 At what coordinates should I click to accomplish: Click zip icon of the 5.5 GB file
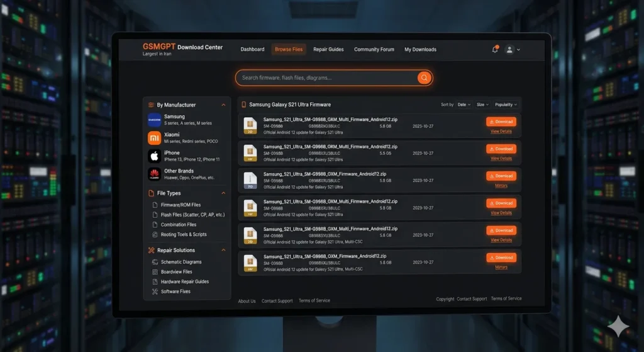point(250,153)
